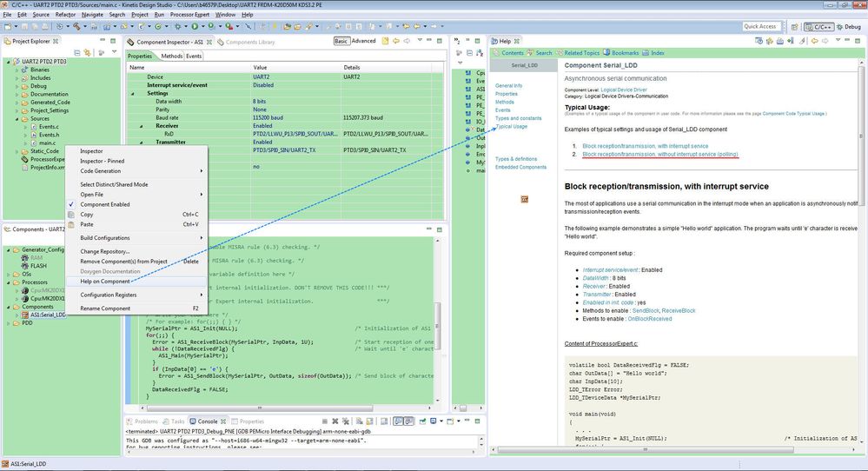
Task: Click the Terminate icon in Console
Action: (325, 421)
